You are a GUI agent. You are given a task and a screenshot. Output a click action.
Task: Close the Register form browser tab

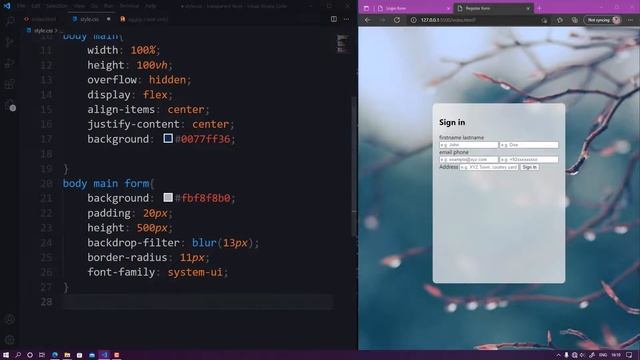click(528, 8)
